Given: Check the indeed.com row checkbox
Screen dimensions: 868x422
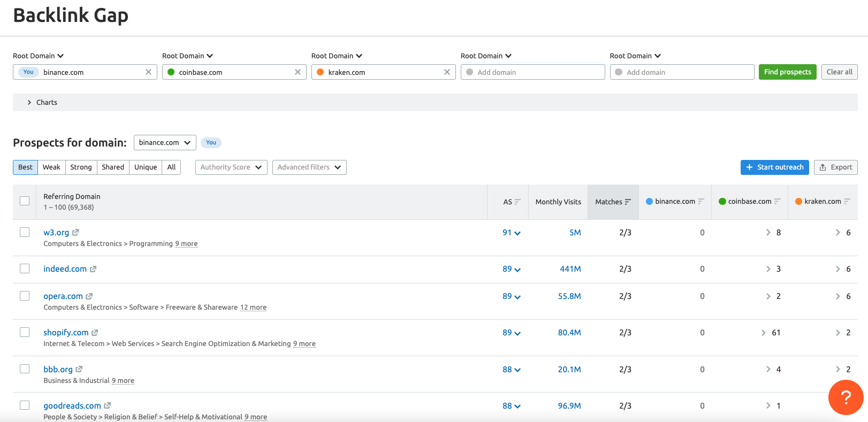Looking at the screenshot, I should click(x=25, y=268).
